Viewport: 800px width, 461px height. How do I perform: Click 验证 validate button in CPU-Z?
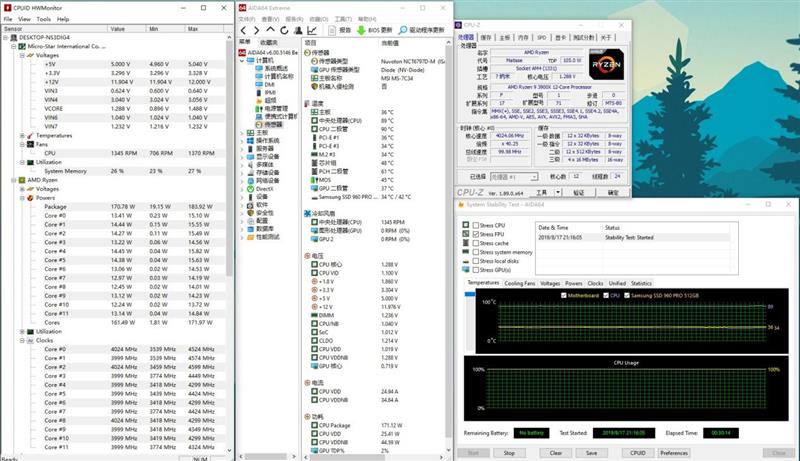click(578, 192)
